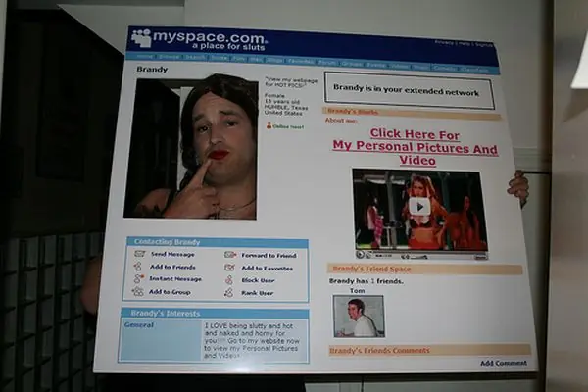This screenshot has width=588, height=392.
Task: Click the 'Brandy's Friend Space' header
Action: 424,269
